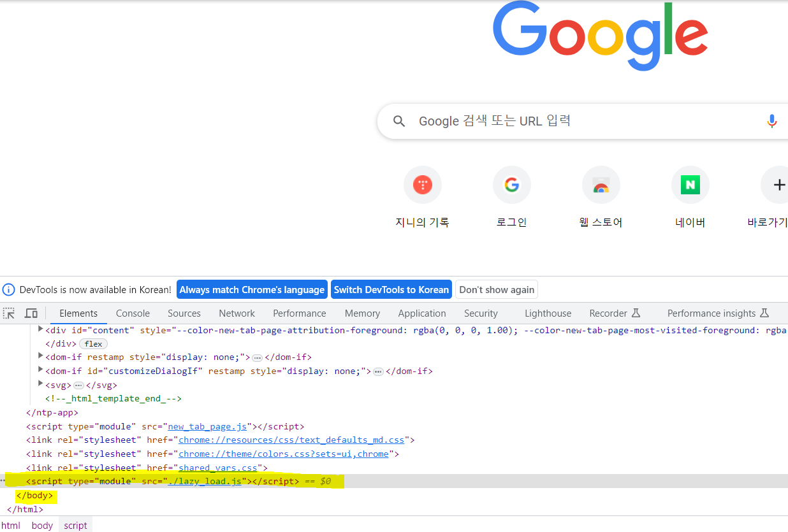Select the script breadcrumb

(75, 525)
